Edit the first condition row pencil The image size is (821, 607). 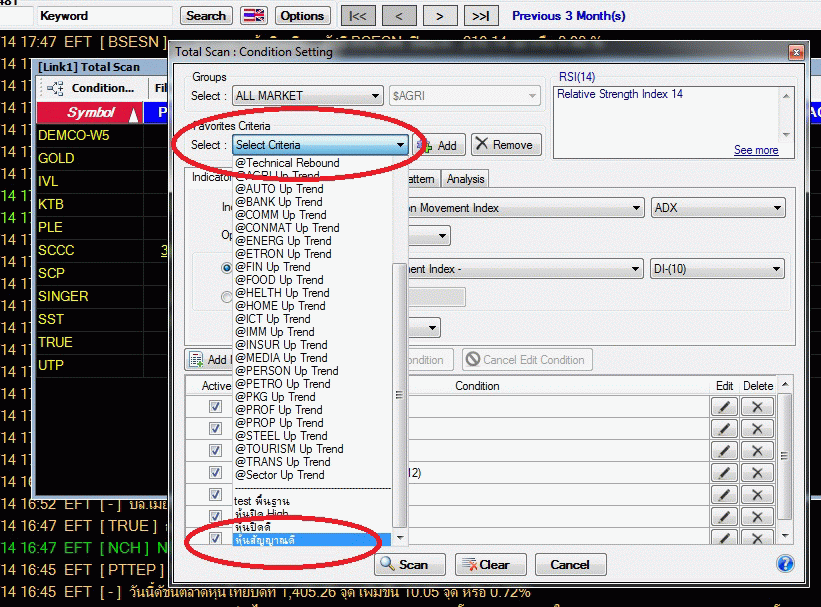[724, 407]
